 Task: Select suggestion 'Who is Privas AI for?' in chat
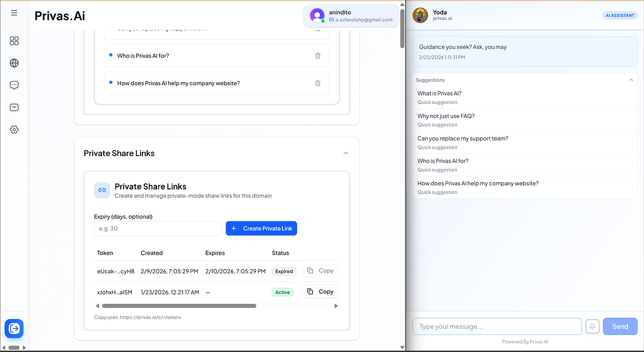[x=525, y=165]
